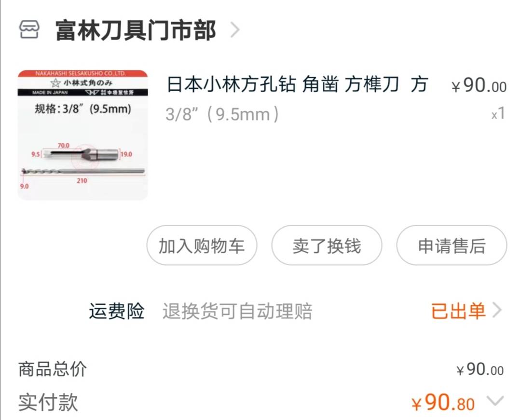Click the 实付款 label
This screenshot has height=420, width=521.
48,402
